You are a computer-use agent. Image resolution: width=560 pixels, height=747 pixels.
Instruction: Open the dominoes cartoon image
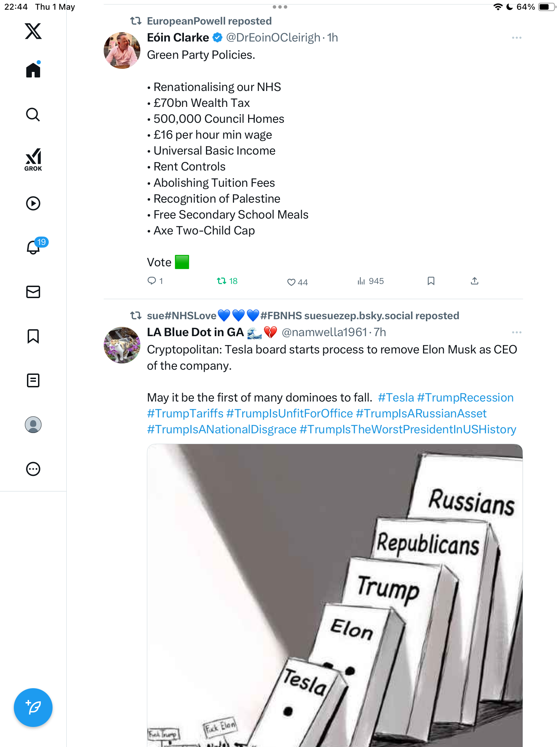[x=335, y=596]
